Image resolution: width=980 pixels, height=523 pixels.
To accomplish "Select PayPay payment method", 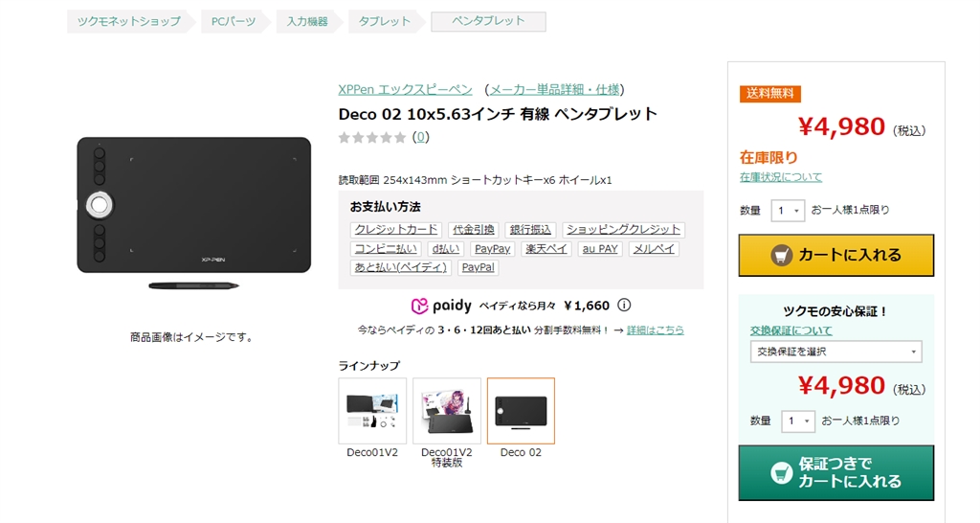I will [492, 248].
